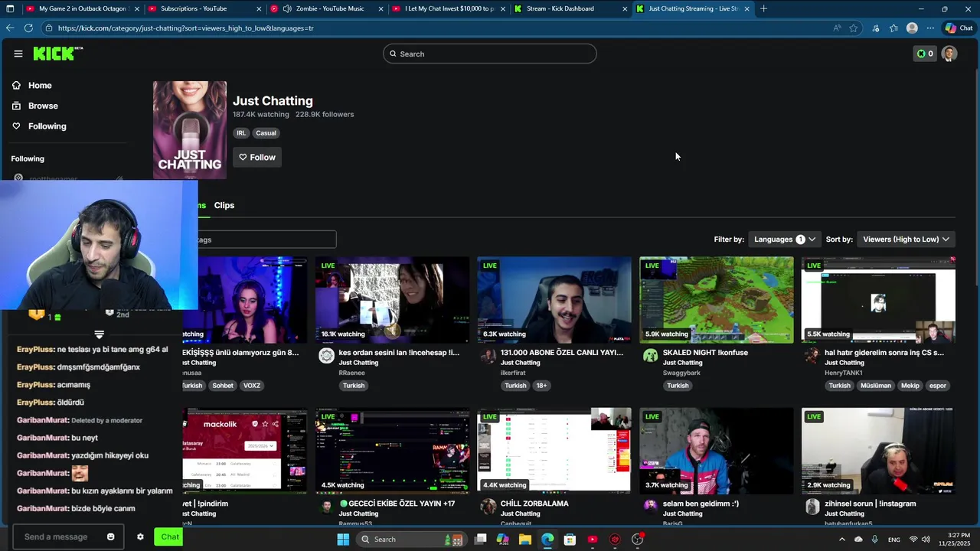The image size is (980, 551).
Task: Open Microsoft Store from taskbar
Action: pos(570,540)
